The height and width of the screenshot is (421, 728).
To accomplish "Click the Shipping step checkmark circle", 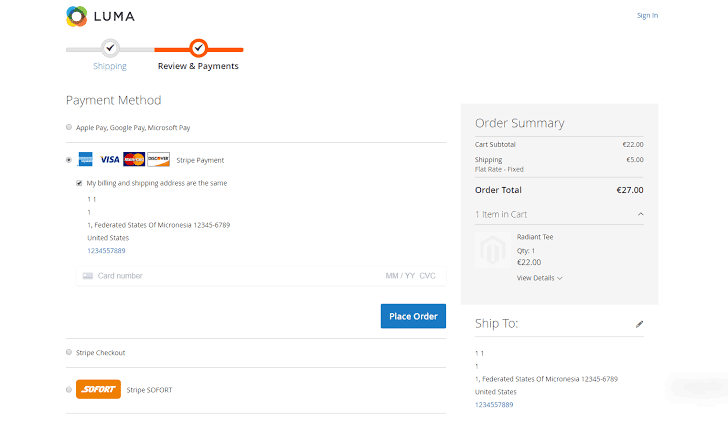I will (110, 48).
